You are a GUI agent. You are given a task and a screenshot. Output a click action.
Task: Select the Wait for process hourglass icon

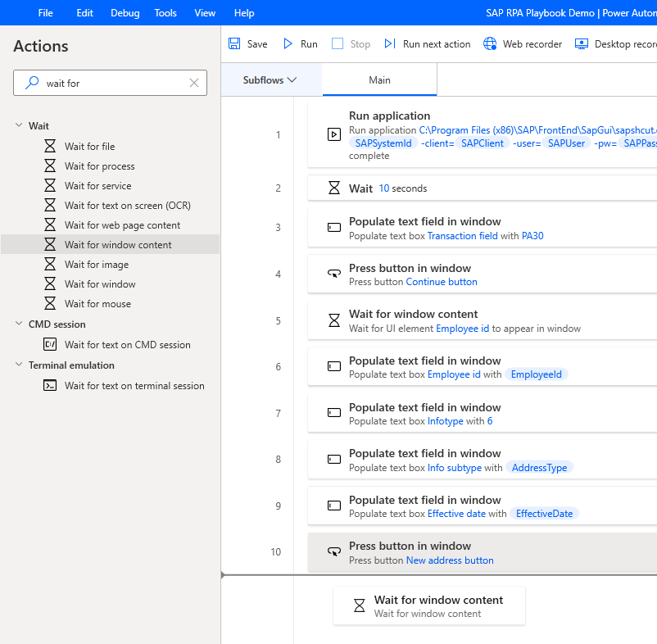(50, 166)
